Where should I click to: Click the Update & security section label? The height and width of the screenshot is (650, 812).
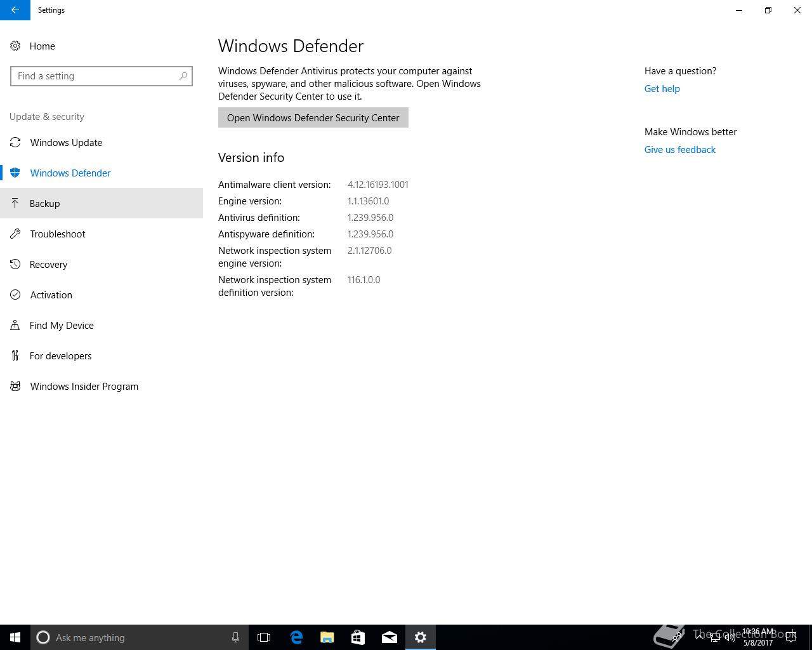point(47,117)
